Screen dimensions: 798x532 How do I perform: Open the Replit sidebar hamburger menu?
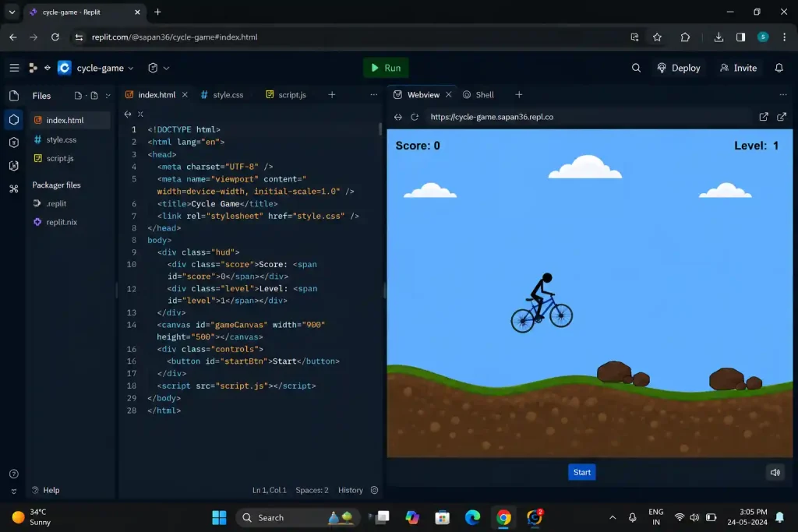pos(14,68)
